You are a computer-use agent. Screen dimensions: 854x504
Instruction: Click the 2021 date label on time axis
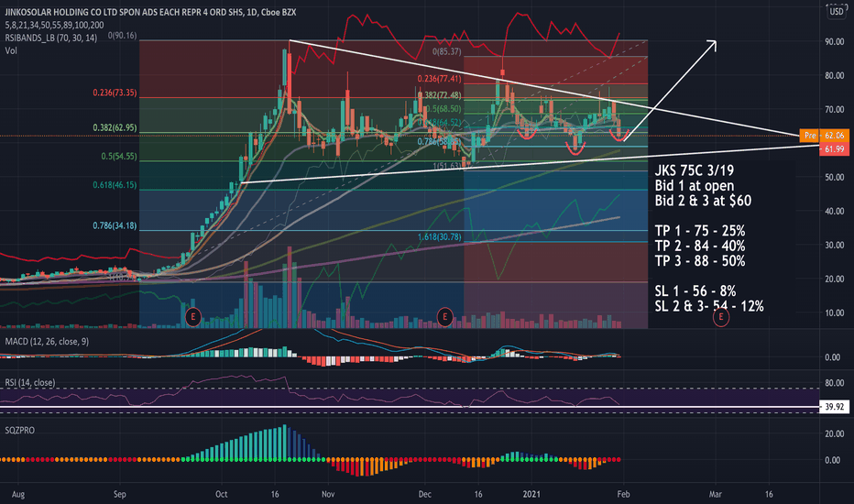(x=531, y=494)
